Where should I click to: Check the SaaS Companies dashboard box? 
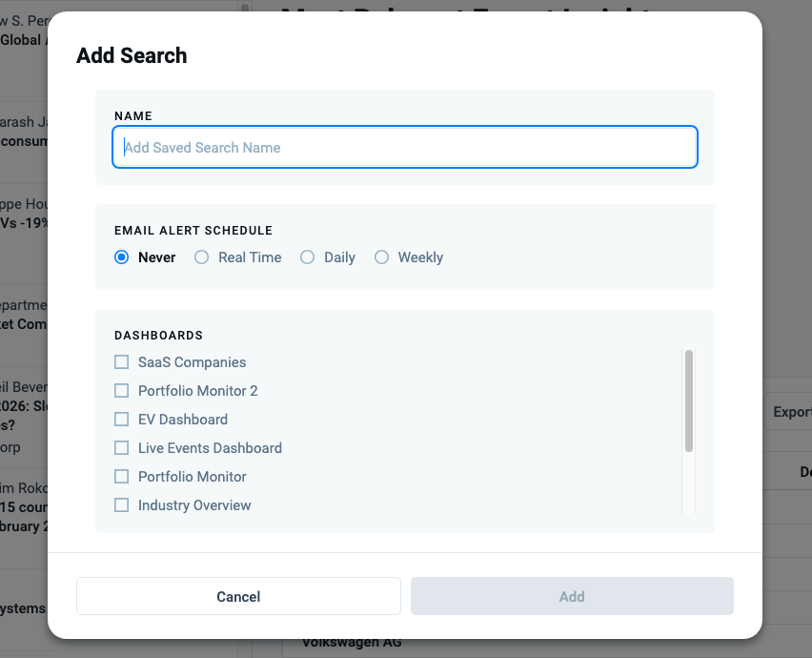coord(121,362)
